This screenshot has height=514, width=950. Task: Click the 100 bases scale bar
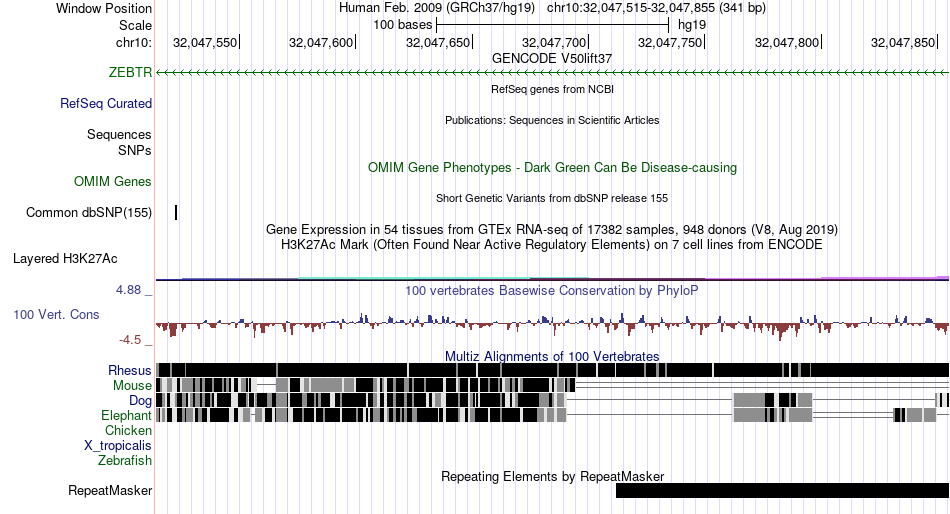pyautogui.click(x=552, y=25)
